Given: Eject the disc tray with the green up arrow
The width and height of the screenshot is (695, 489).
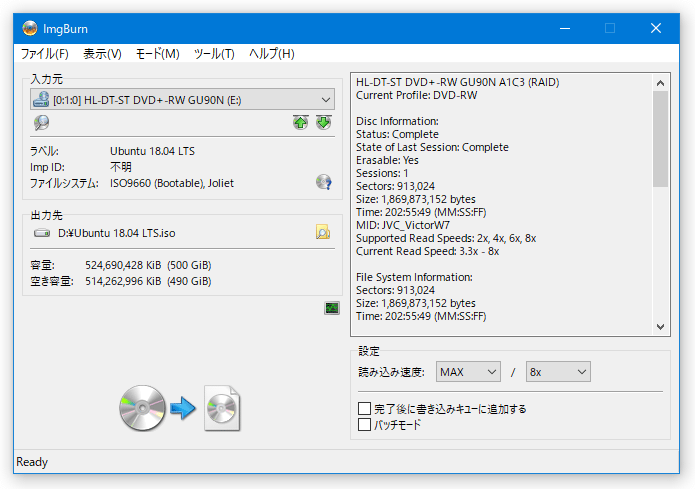Looking at the screenshot, I should point(301,122).
